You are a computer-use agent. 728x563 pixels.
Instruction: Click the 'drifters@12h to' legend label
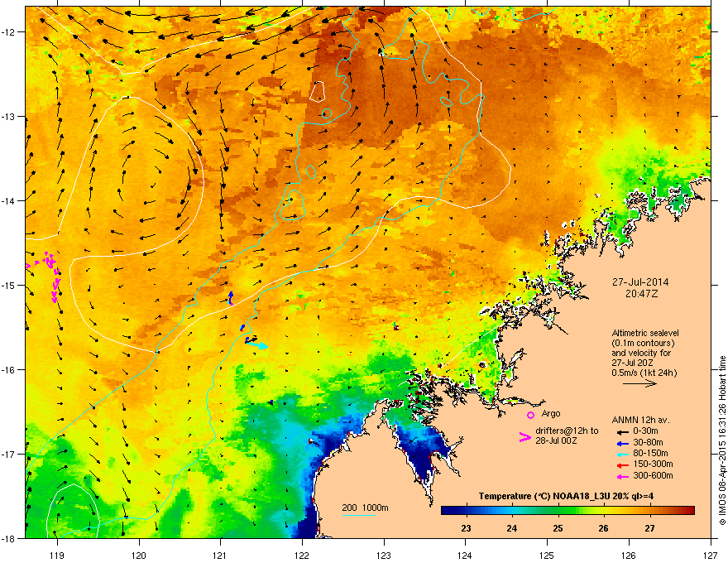pyautogui.click(x=567, y=431)
